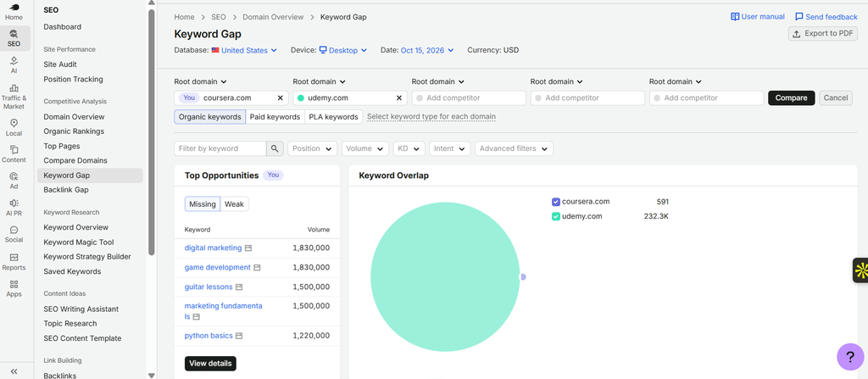Screen dimensions: 868x379
Task: Open SERP icon beside marketing fundamentals
Action: 196,317
